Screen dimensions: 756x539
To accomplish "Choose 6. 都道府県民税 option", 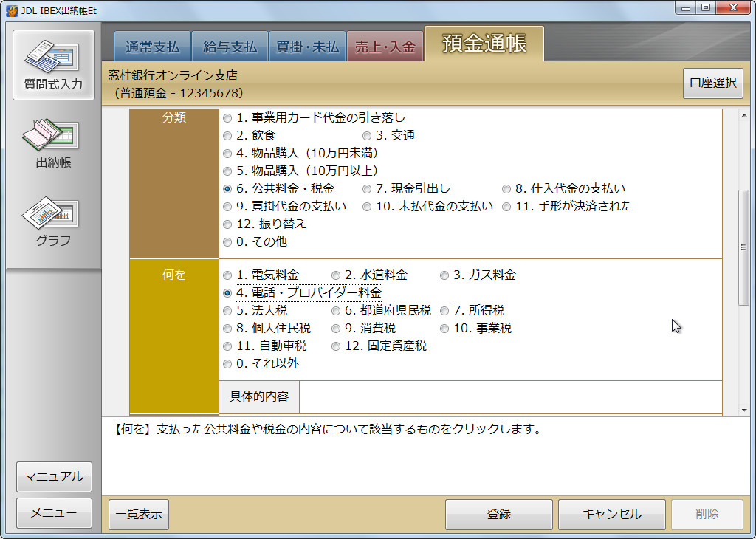I will [x=336, y=311].
